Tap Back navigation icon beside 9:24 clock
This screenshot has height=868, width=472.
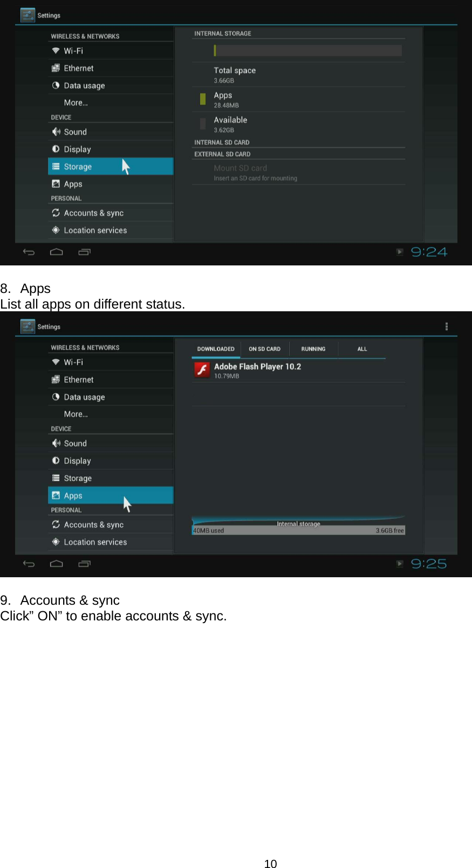[29, 252]
